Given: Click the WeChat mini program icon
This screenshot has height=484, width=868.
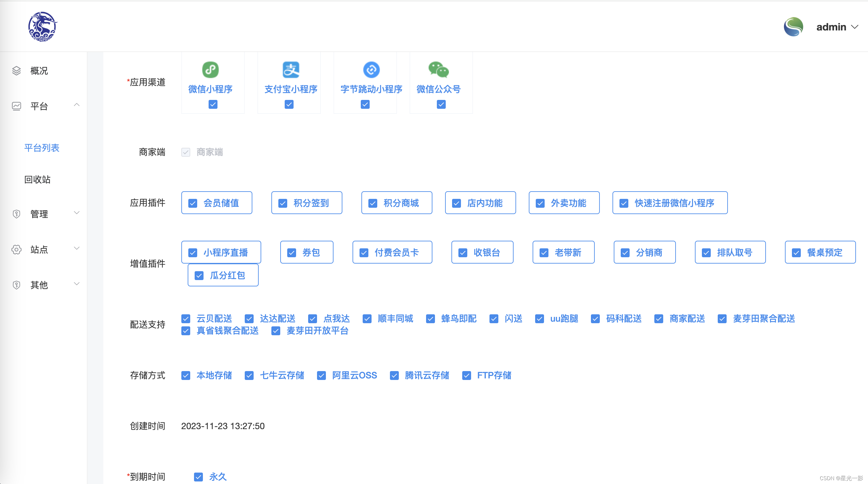Looking at the screenshot, I should [x=210, y=70].
